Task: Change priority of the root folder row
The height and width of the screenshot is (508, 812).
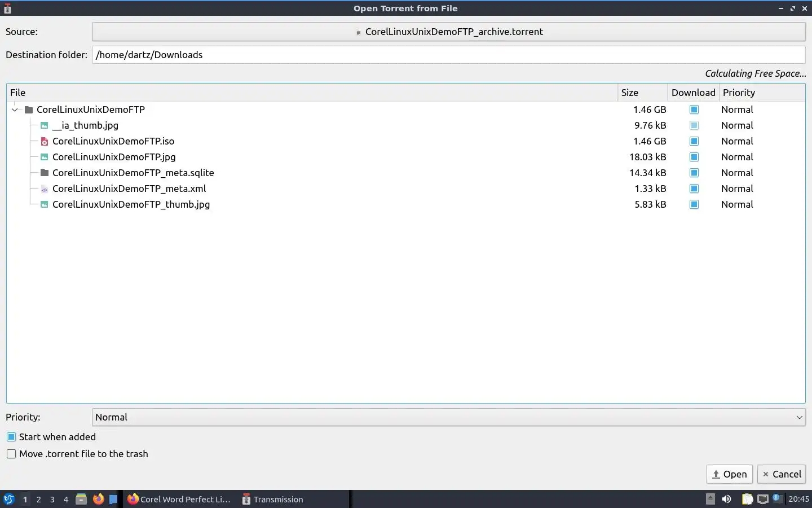Action: coord(737,110)
